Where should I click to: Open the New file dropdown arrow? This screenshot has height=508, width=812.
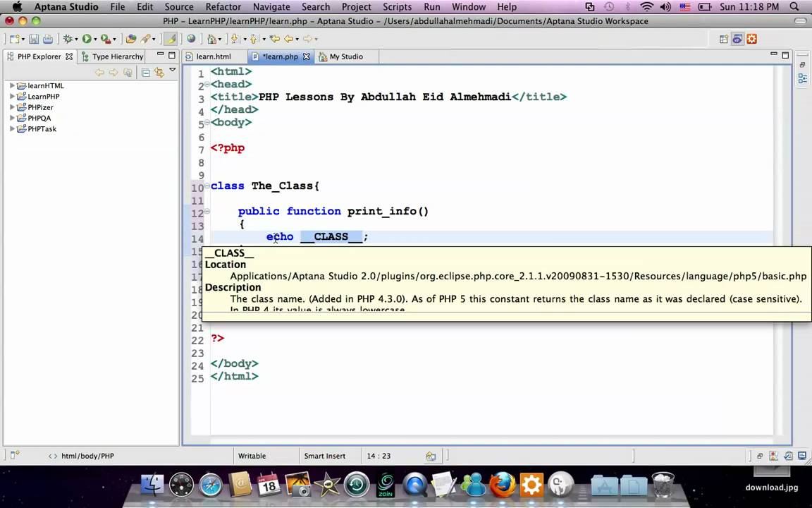tap(23, 40)
